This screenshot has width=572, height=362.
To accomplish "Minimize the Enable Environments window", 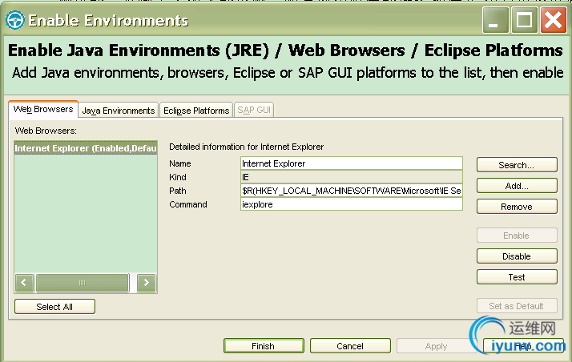I will click(x=495, y=20).
